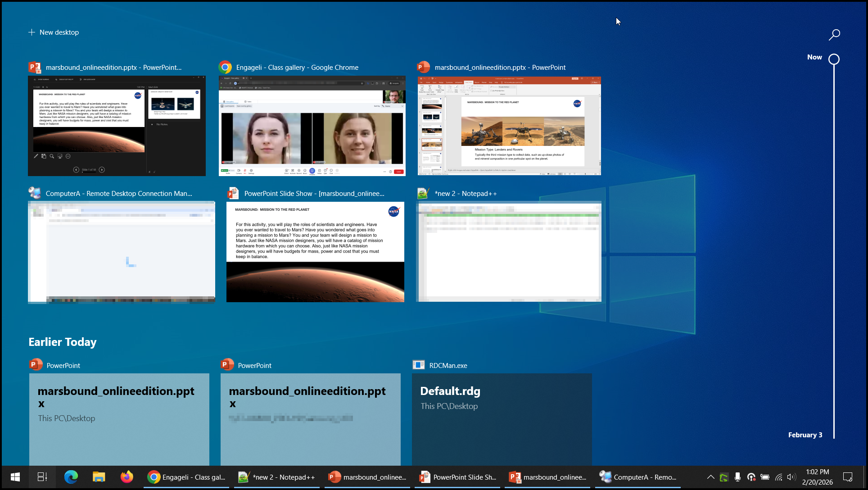868x490 pixels.
Task: Click the timeline search magnifier icon
Action: click(x=834, y=35)
